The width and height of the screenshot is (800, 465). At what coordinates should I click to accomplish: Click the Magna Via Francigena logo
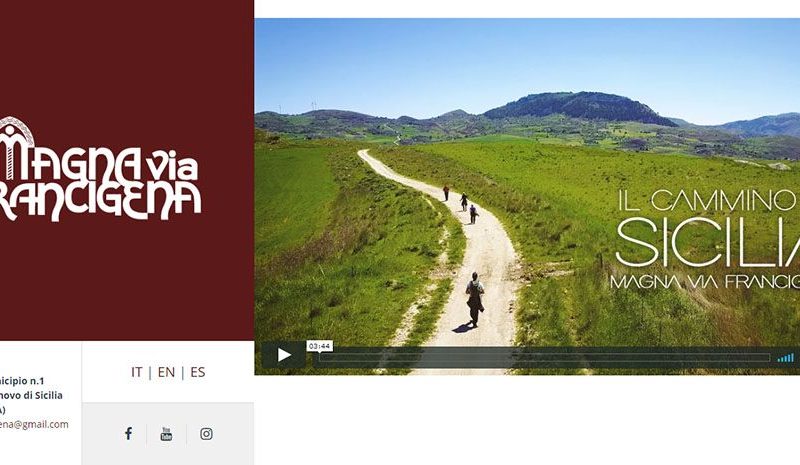[99, 169]
